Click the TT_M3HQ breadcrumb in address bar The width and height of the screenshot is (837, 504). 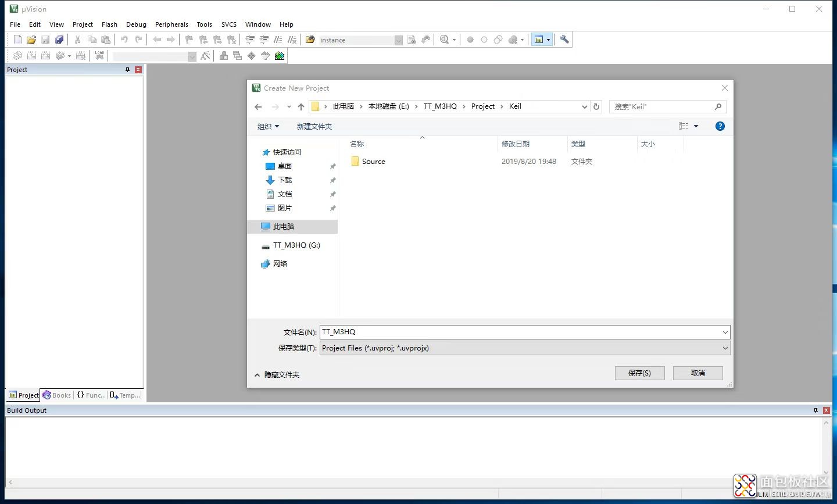point(440,106)
